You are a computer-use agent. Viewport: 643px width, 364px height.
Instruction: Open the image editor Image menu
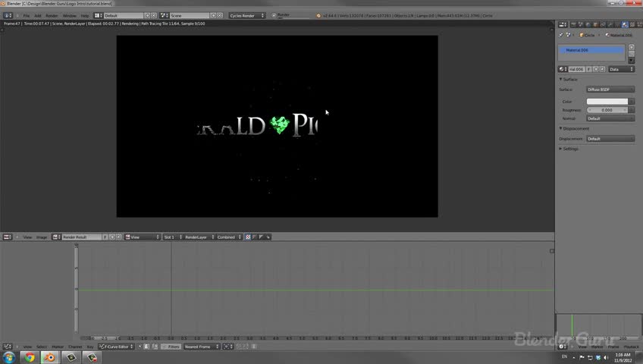click(x=42, y=237)
